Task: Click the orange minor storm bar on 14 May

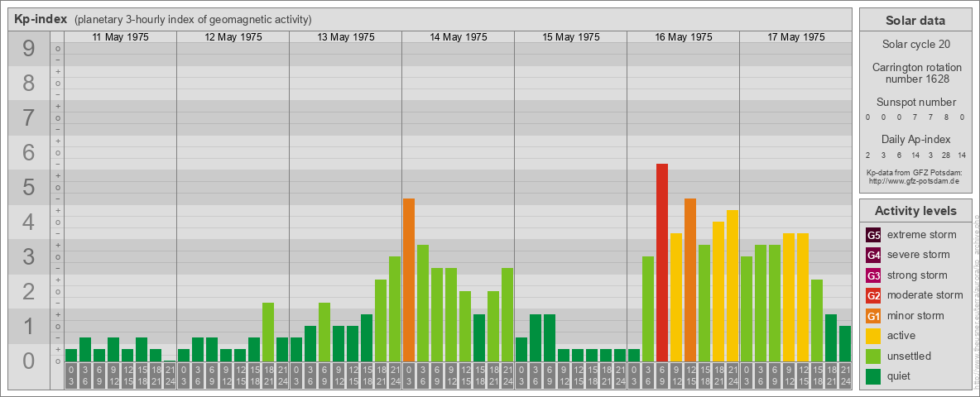Action: point(409,280)
